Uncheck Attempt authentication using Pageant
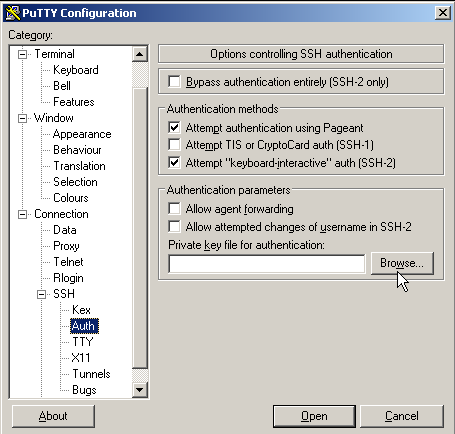 coord(174,128)
